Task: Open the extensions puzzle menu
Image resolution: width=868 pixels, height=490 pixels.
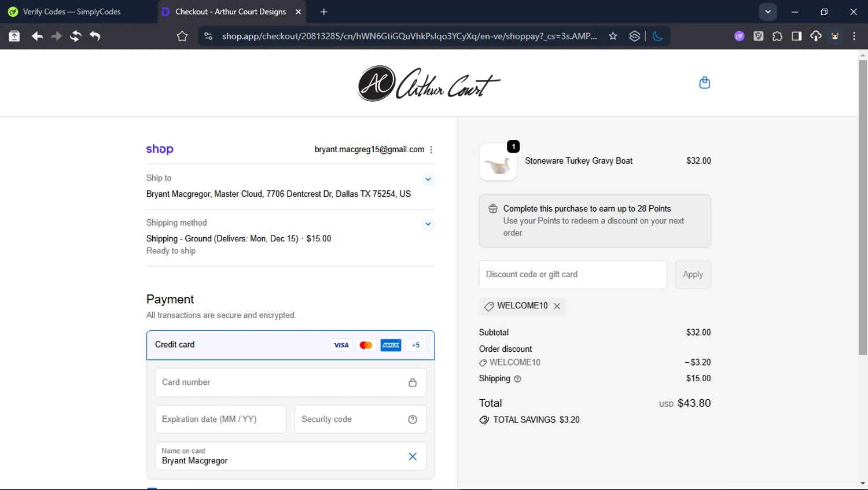Action: [777, 36]
